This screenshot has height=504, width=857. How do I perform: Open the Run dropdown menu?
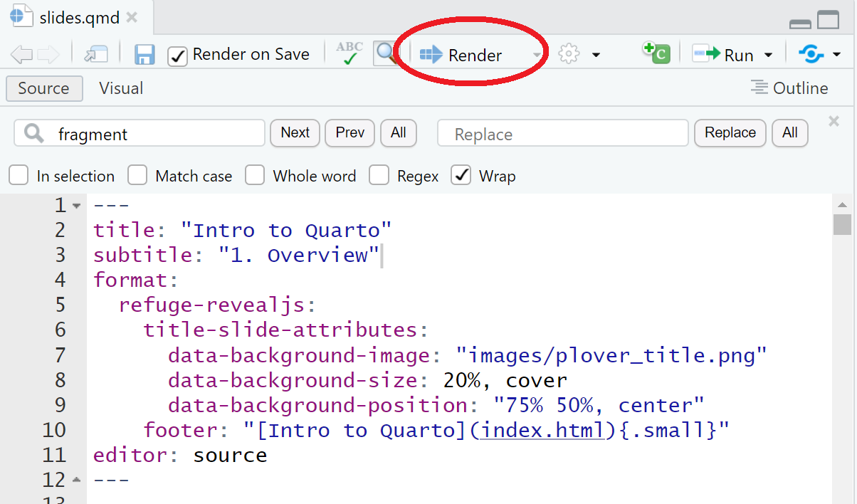768,53
